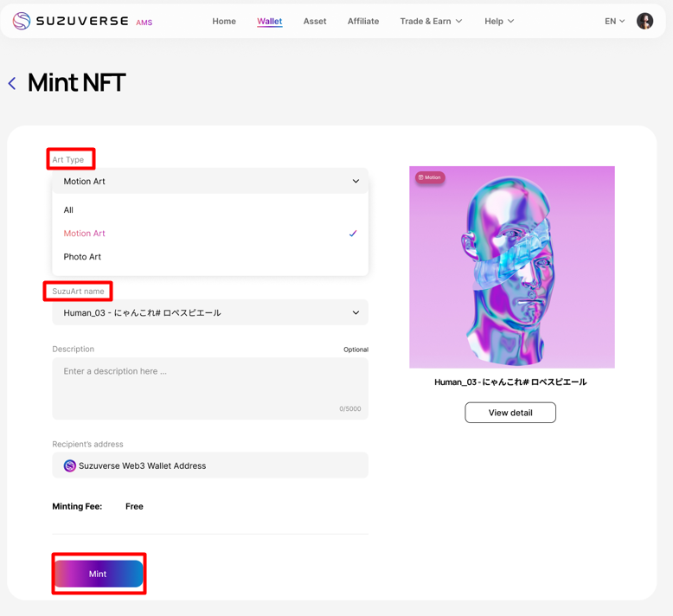Click the View detail button
Image resolution: width=673 pixels, height=616 pixels.
pos(510,413)
